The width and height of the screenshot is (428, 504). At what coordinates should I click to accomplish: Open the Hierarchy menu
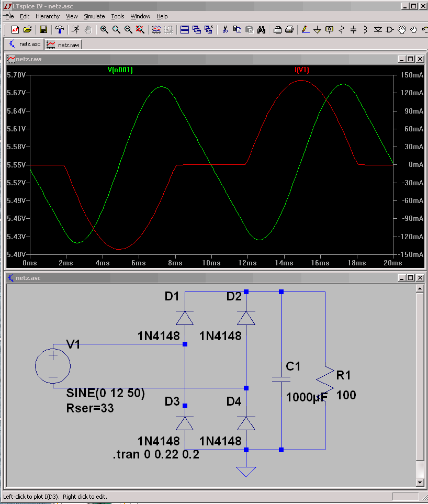pyautogui.click(x=48, y=16)
